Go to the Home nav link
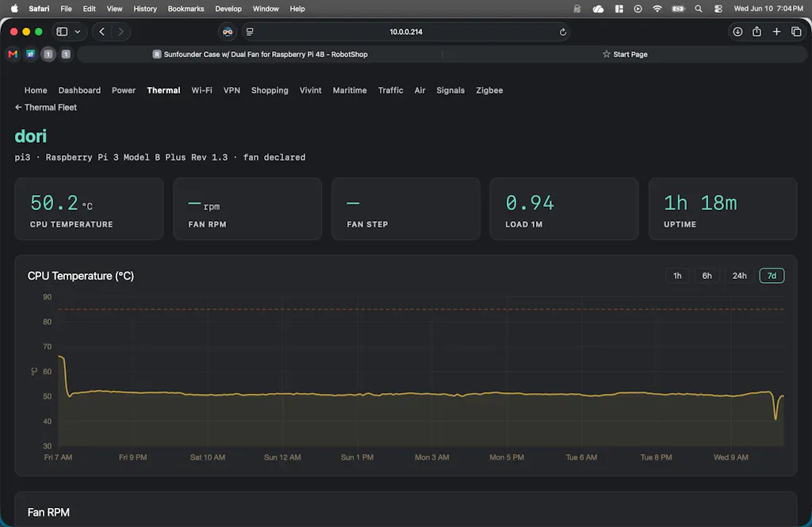 36,90
